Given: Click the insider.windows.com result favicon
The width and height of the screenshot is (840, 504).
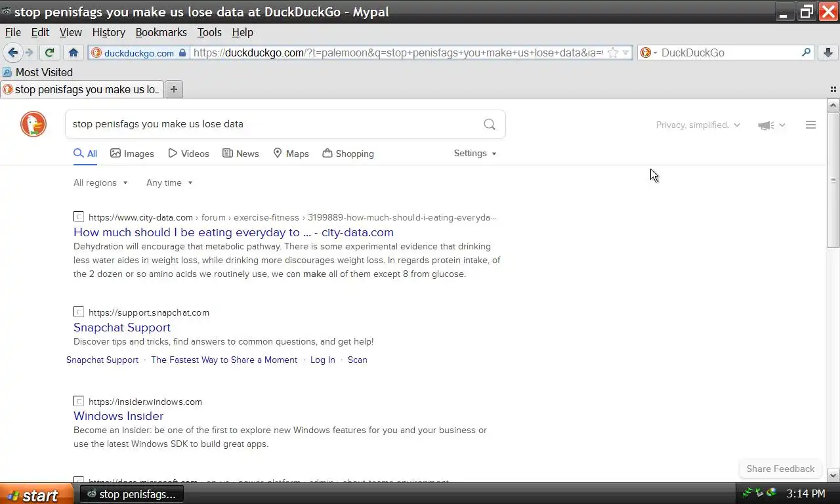Looking at the screenshot, I should pyautogui.click(x=79, y=402).
